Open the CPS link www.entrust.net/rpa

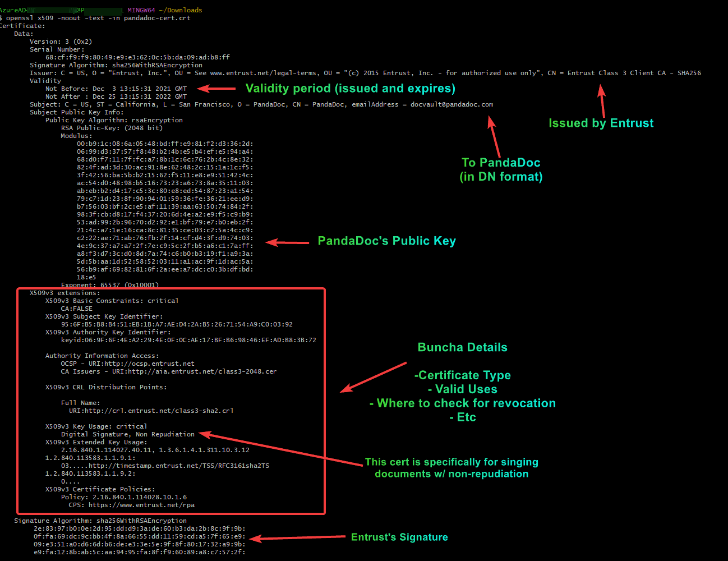point(141,505)
